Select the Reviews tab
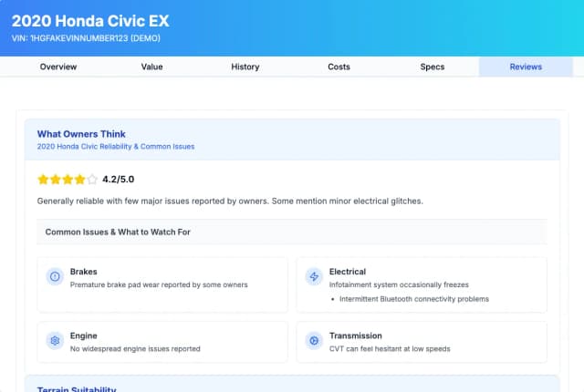 [526, 67]
